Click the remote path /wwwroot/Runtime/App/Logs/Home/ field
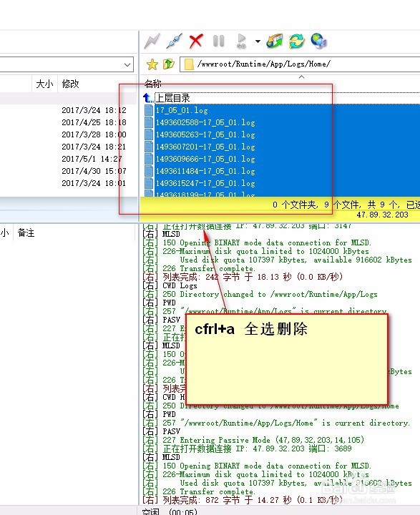The image size is (420, 515). [300, 64]
